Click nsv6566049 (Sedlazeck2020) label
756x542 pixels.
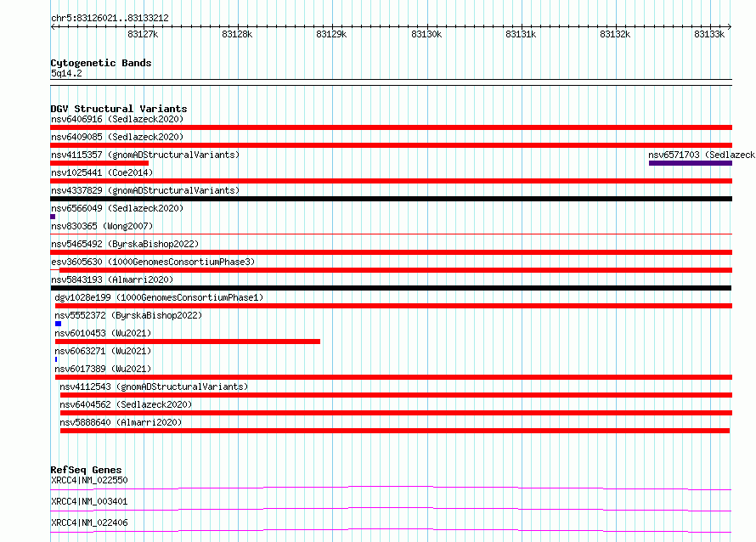pos(117,208)
